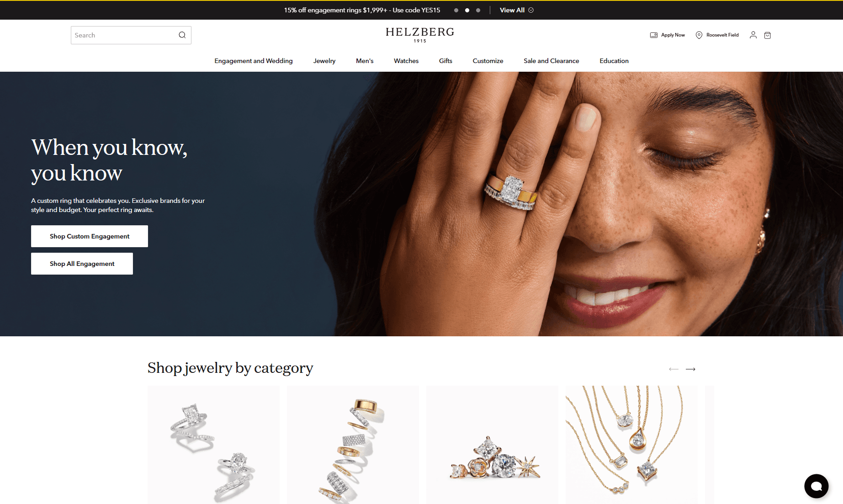The height and width of the screenshot is (504, 843).
Task: Click the next arrow in category carousel
Action: (x=690, y=369)
